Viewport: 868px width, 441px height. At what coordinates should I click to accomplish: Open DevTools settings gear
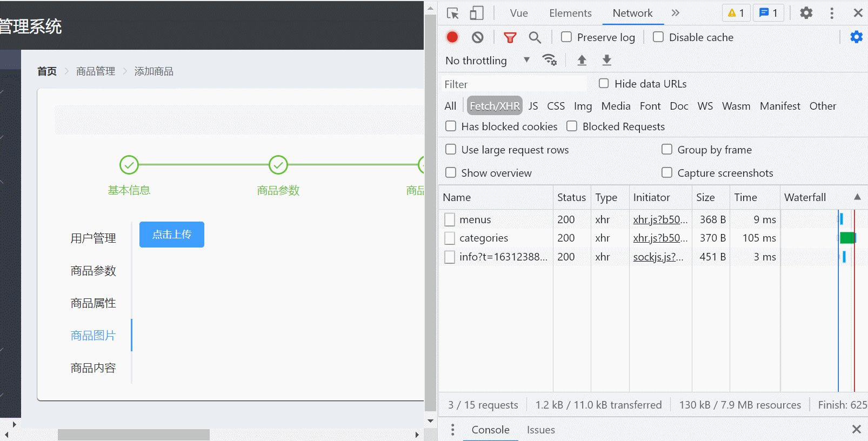[806, 13]
